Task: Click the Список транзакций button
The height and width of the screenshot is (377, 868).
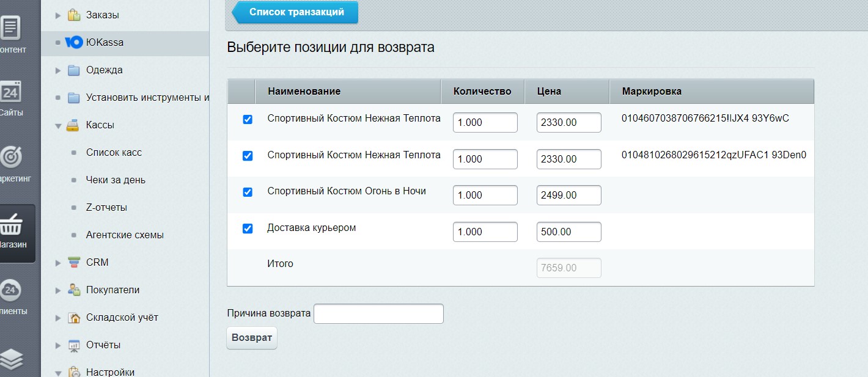Action: click(x=296, y=12)
